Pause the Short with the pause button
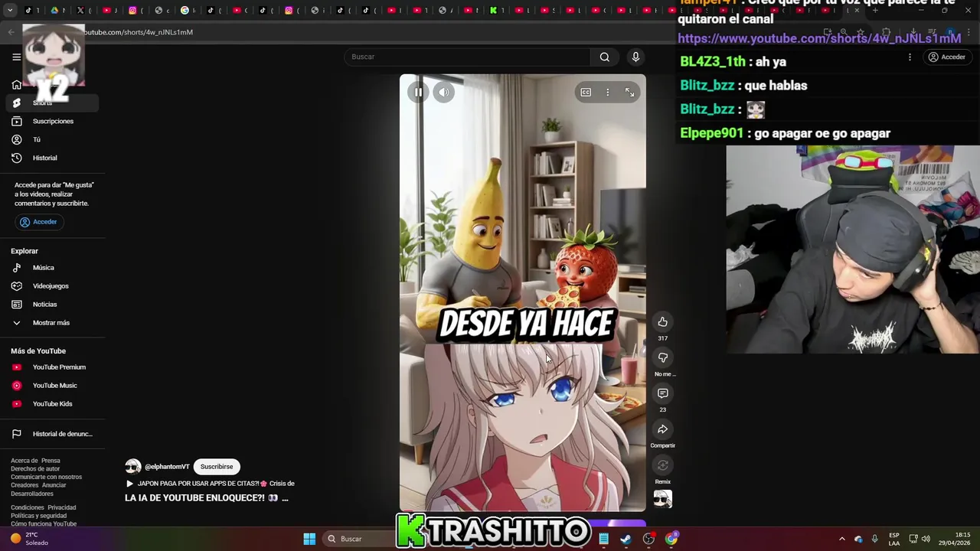980x551 pixels. tap(418, 93)
